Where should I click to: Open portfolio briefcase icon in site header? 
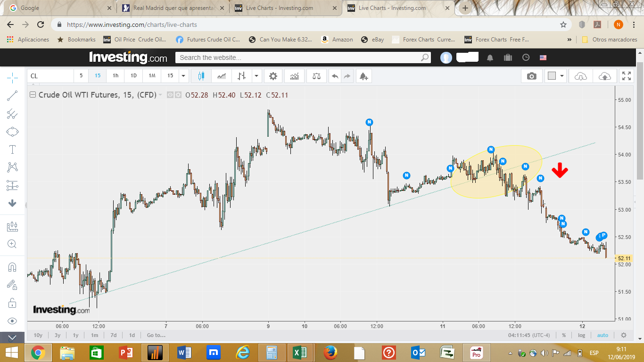(508, 58)
